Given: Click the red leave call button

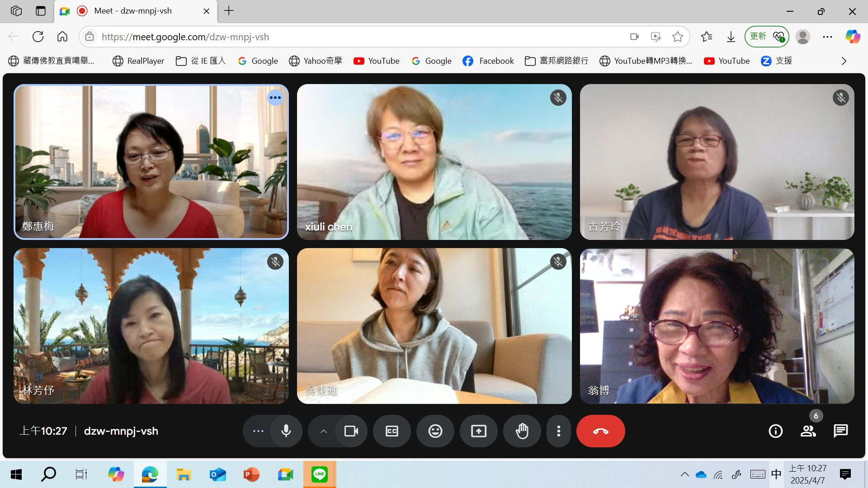Looking at the screenshot, I should (x=600, y=431).
